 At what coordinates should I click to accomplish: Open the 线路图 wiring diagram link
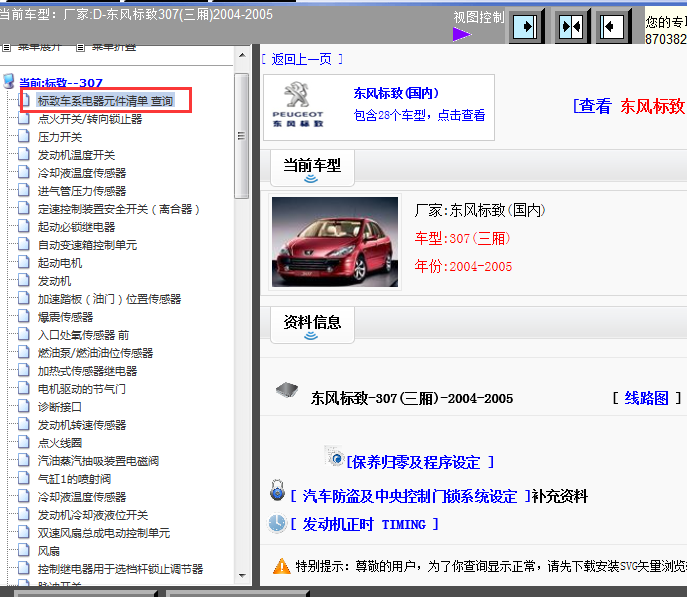(646, 398)
